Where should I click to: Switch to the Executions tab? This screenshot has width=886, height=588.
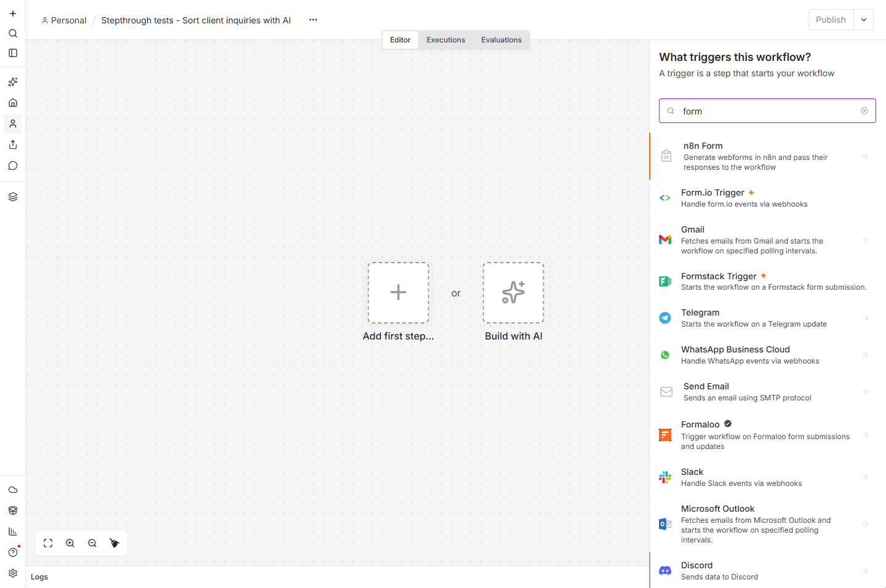[446, 40]
